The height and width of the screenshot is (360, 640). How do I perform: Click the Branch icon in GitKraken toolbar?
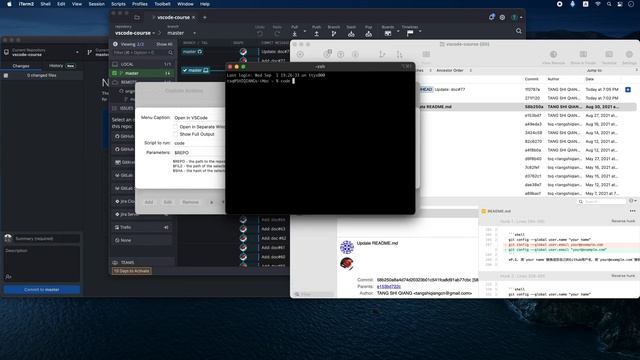coord(334,34)
